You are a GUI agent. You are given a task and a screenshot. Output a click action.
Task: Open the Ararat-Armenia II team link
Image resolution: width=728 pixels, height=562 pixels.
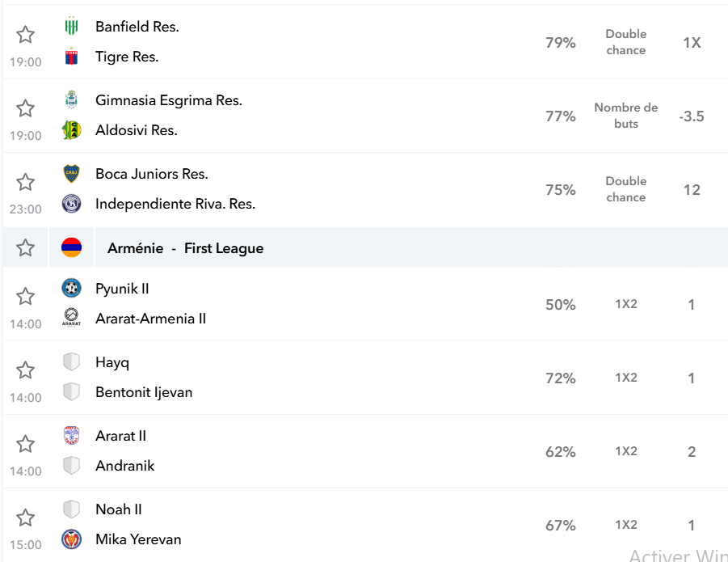pyautogui.click(x=150, y=319)
